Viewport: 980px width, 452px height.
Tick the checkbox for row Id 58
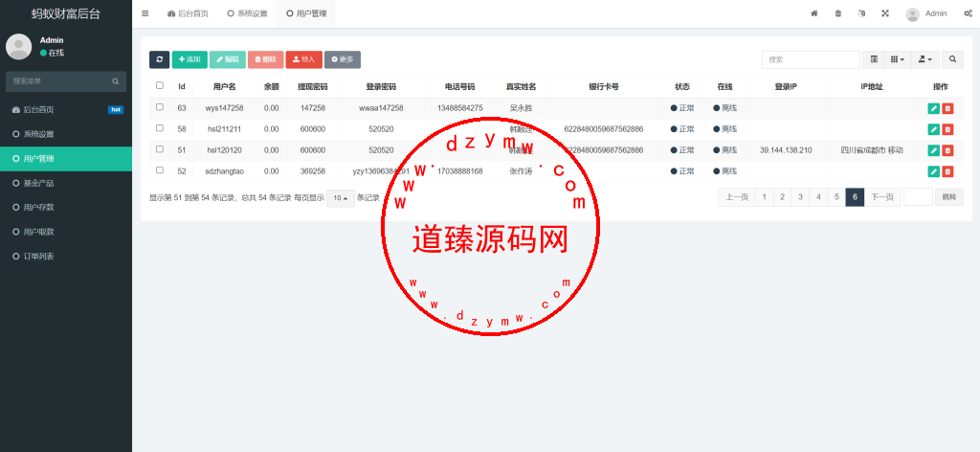click(x=160, y=128)
